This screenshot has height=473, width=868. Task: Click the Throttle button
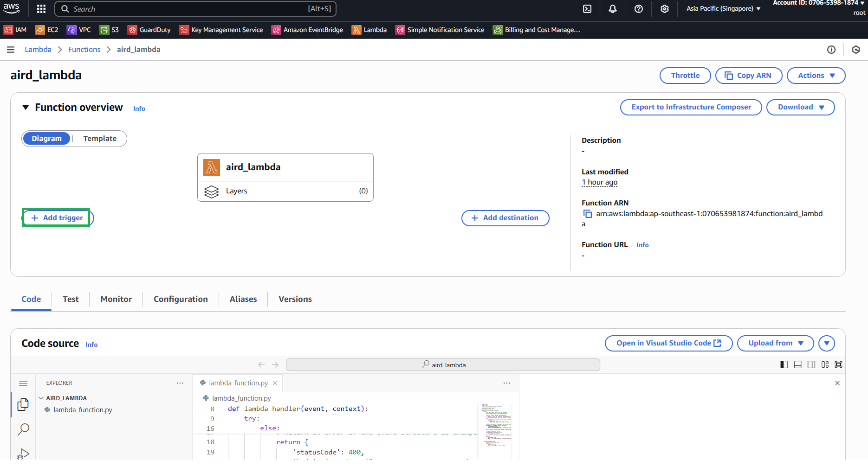click(685, 76)
